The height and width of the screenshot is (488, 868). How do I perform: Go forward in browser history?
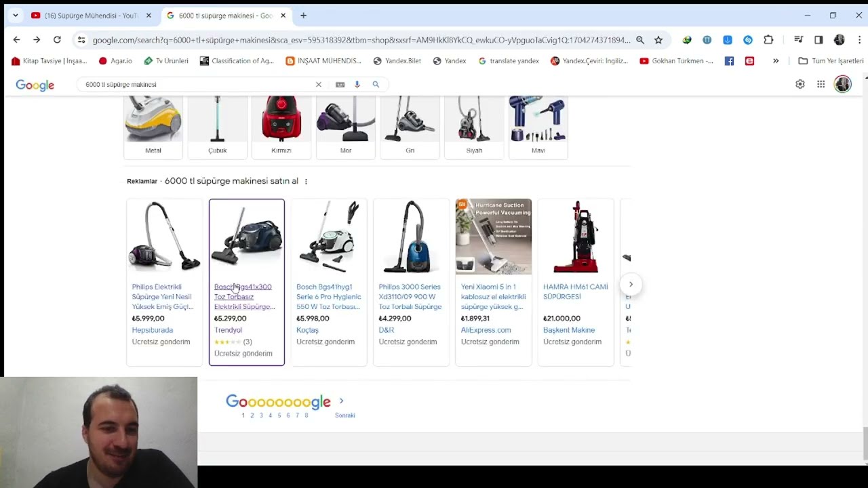(x=37, y=40)
